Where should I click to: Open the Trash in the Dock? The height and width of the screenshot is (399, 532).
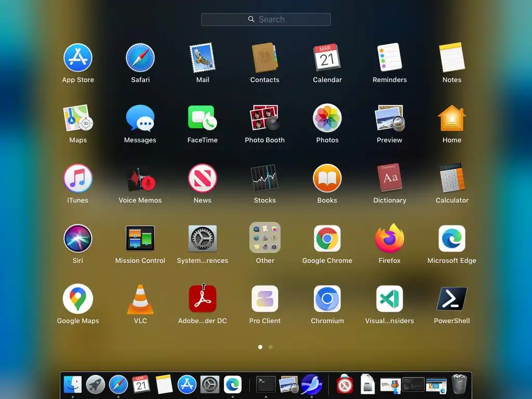point(459,384)
